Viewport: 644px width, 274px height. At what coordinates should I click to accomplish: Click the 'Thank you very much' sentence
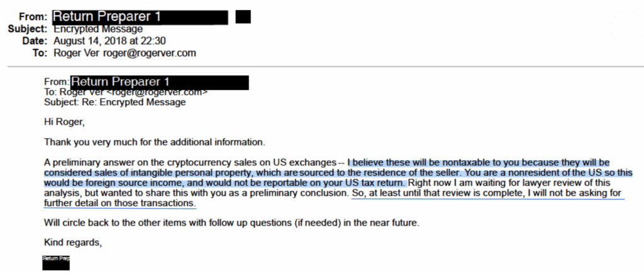coord(155,143)
